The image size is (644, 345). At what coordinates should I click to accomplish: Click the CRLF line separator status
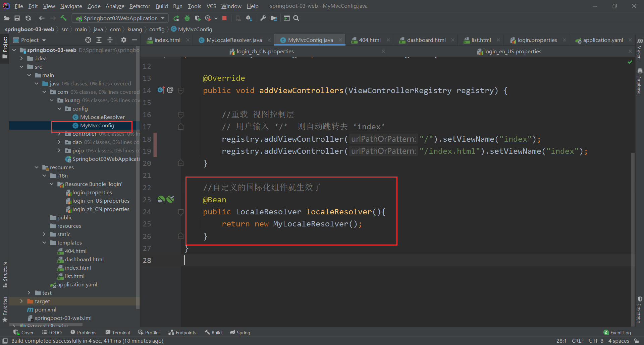(578, 341)
